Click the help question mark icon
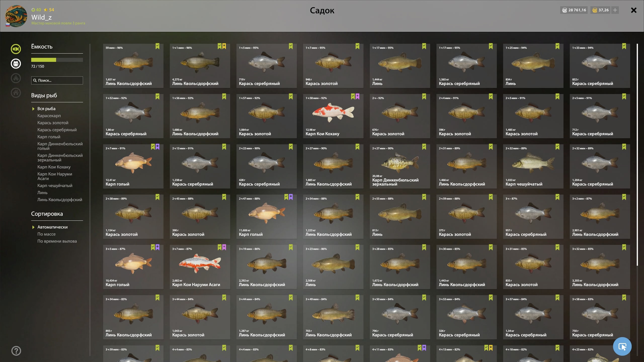 [x=16, y=351]
